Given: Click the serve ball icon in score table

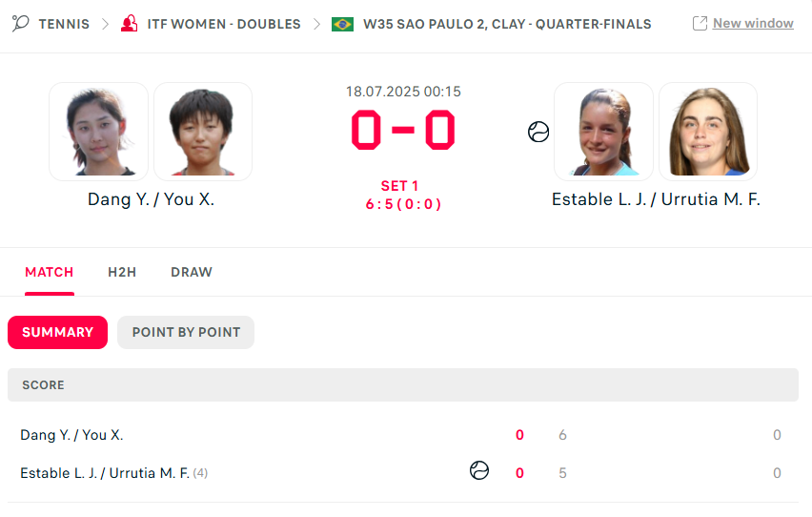Looking at the screenshot, I should point(479,470).
